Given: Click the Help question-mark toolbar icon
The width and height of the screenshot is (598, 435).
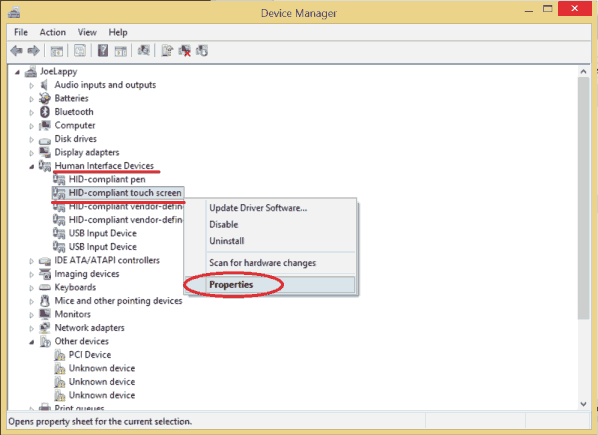Looking at the screenshot, I should pos(103,50).
